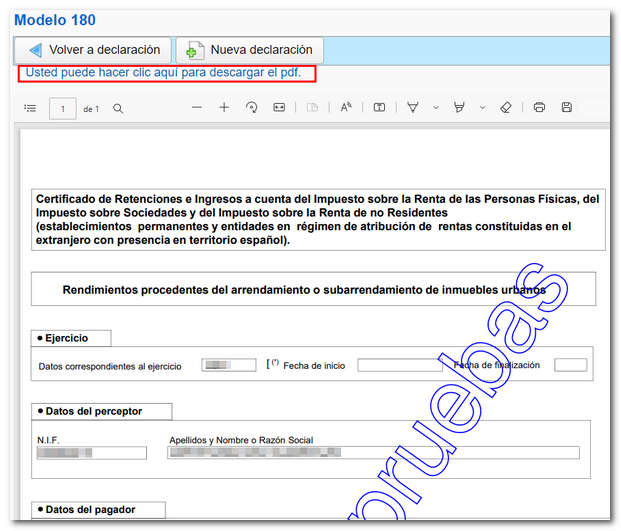Open the PDF table of contents sidebar
The height and width of the screenshot is (531, 621).
[30, 108]
